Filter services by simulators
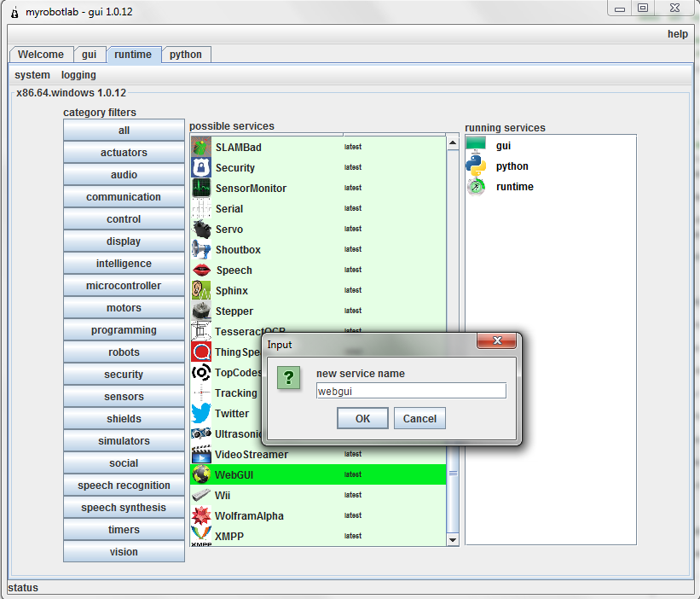 click(x=124, y=441)
